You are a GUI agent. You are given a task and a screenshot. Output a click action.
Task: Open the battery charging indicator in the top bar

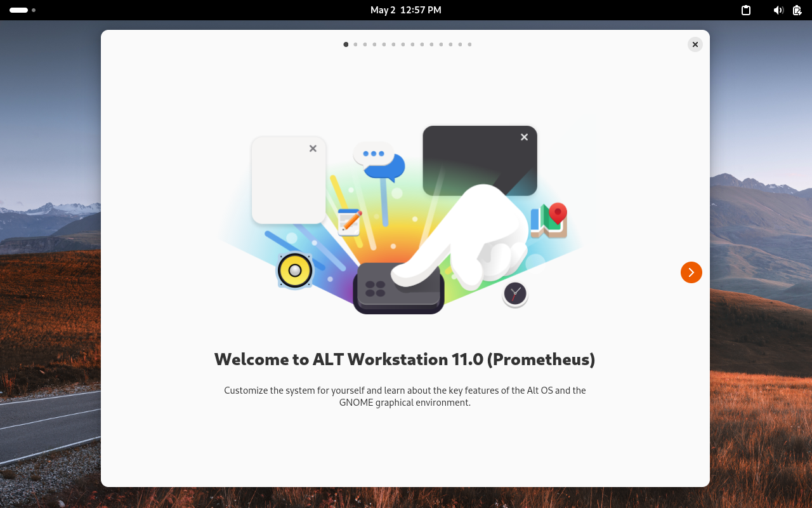[x=797, y=10]
